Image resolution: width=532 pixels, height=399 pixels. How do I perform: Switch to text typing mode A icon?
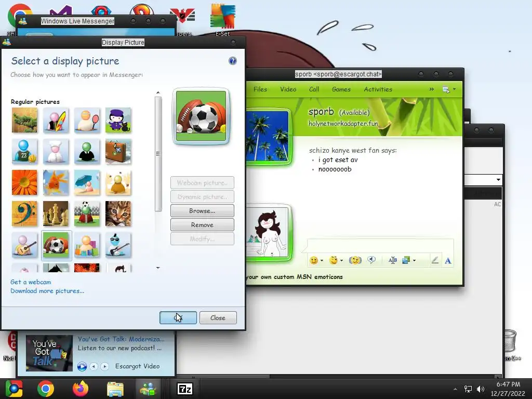(x=448, y=261)
